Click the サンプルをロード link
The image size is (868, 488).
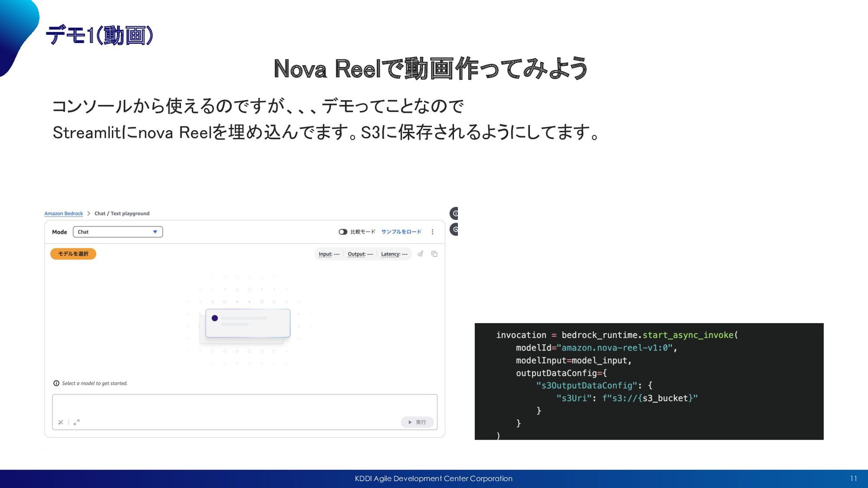coord(401,232)
